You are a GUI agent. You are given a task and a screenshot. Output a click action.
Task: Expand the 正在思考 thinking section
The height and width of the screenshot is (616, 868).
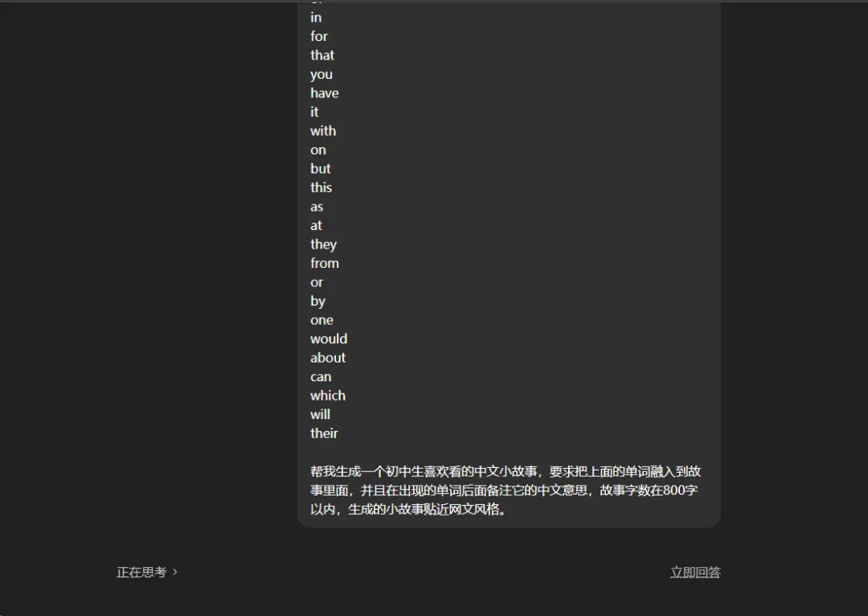pyautogui.click(x=147, y=573)
